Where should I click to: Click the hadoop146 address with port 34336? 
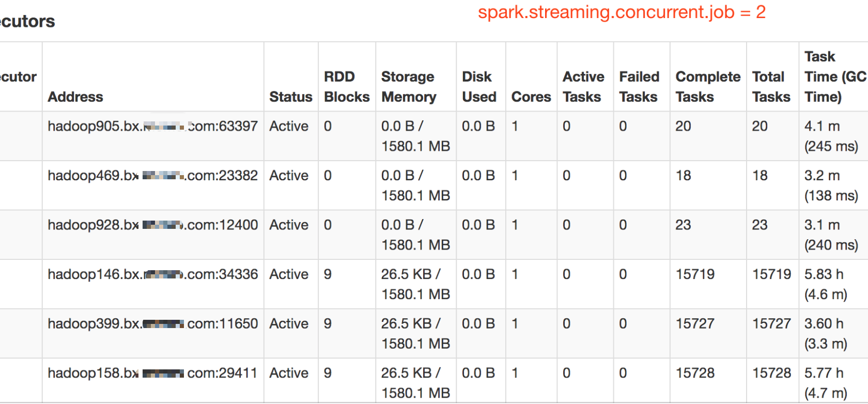(x=152, y=274)
